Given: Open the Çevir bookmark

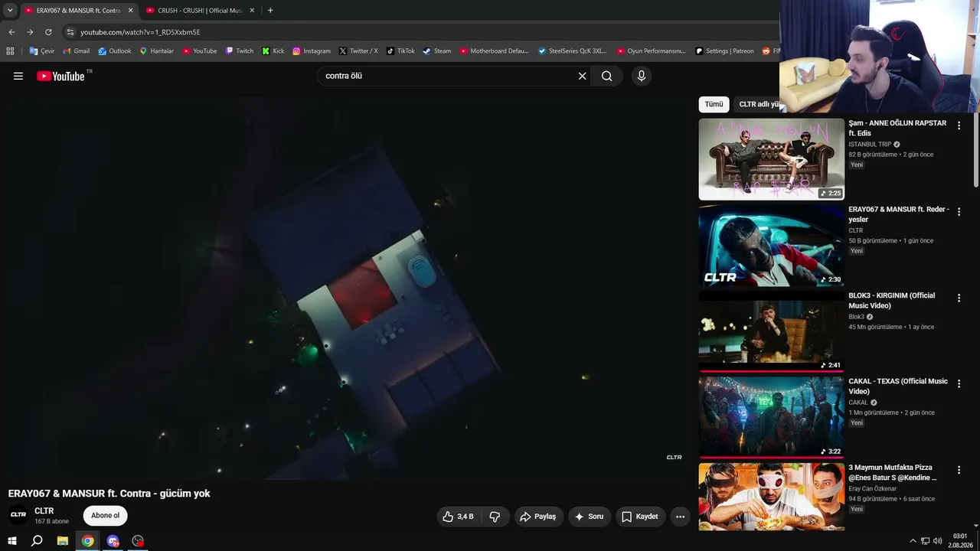Looking at the screenshot, I should pyautogui.click(x=42, y=51).
